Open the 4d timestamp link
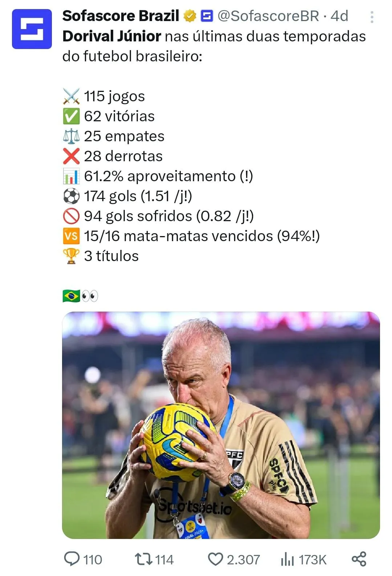 339,16
